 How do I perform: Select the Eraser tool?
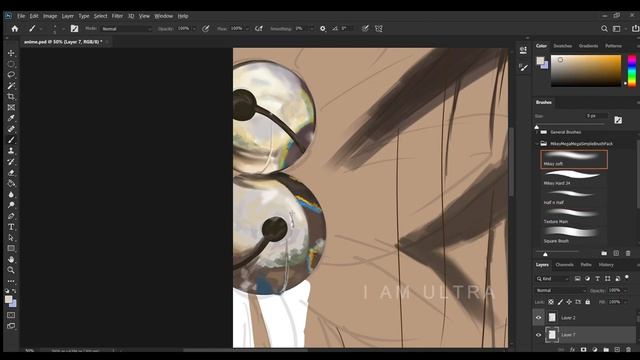pyautogui.click(x=11, y=173)
